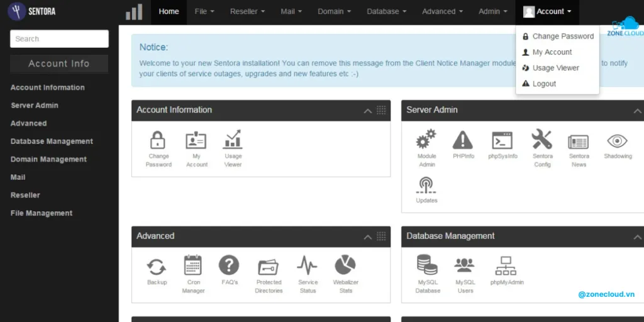Open Mail in the sidebar

click(x=18, y=177)
